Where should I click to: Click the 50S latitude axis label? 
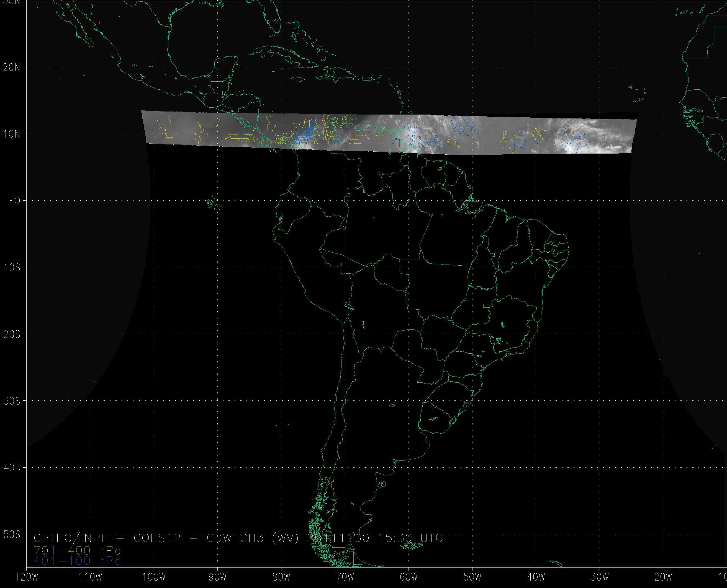click(12, 535)
